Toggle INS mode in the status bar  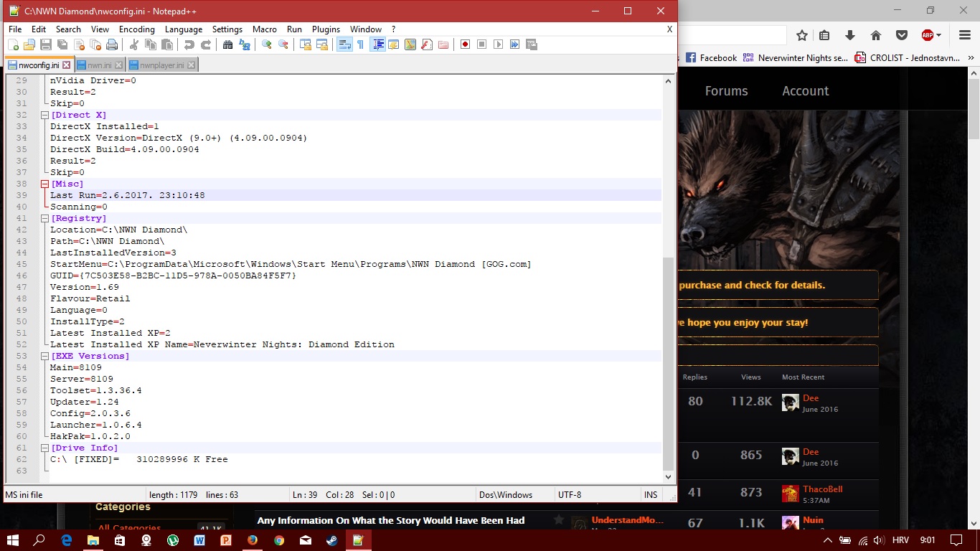pos(651,495)
